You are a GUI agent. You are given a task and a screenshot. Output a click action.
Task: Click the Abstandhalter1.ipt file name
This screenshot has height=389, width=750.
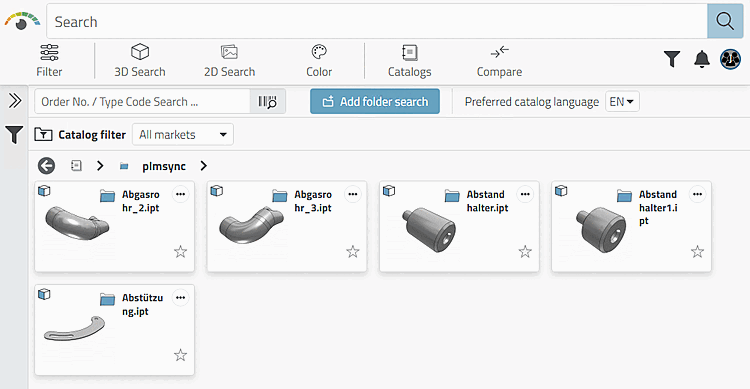click(x=658, y=208)
